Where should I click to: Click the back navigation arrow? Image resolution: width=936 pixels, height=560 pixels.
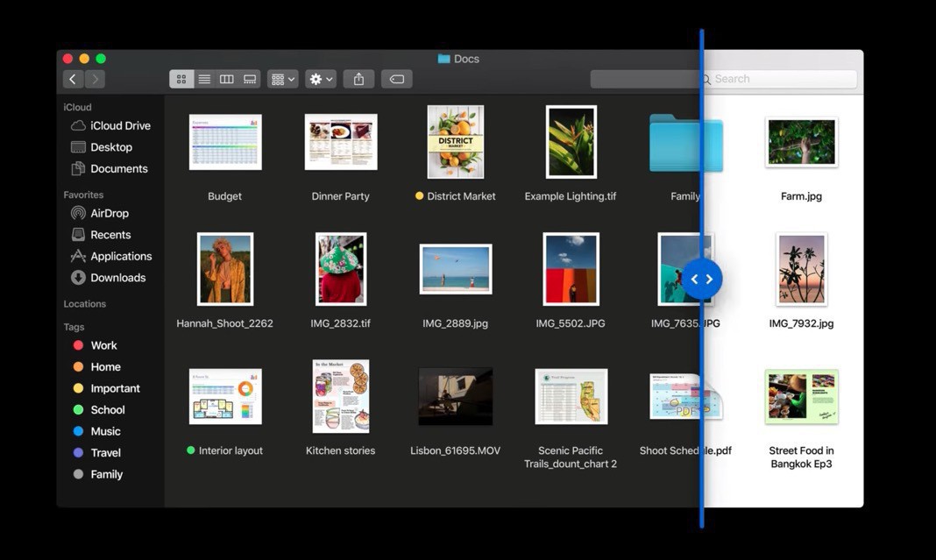click(x=73, y=80)
